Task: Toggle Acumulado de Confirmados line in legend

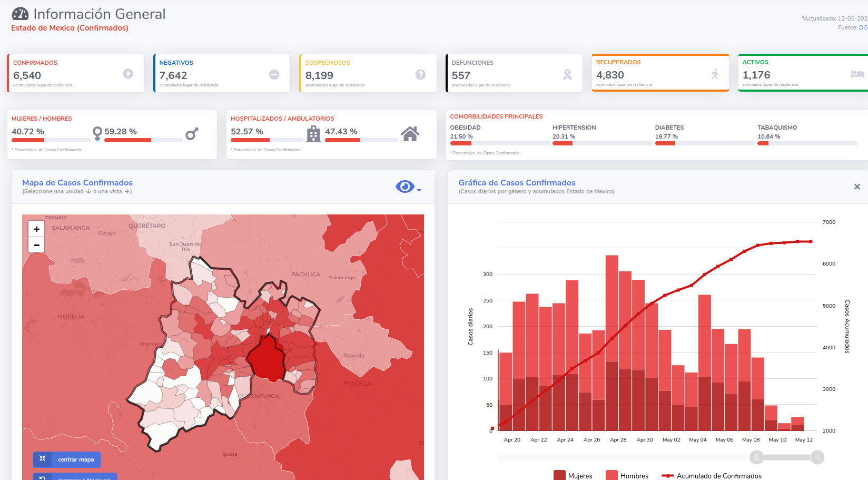Action: [x=712, y=476]
